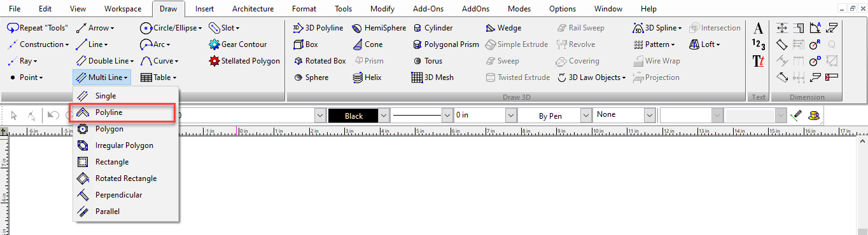The image size is (868, 235).
Task: Expand the Circle/Ellipse tool dropdown arrow
Action: [x=200, y=28]
